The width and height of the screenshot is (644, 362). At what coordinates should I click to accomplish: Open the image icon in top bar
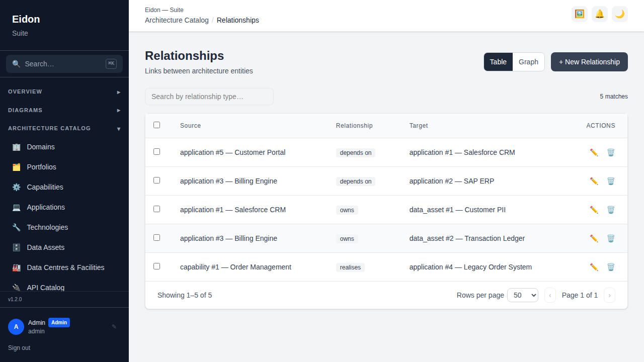pos(580,14)
